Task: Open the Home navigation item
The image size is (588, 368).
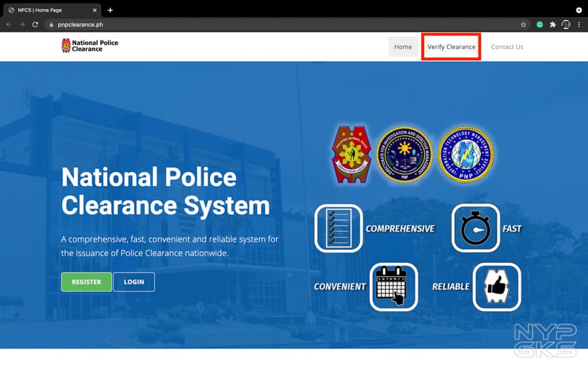Action: [403, 47]
